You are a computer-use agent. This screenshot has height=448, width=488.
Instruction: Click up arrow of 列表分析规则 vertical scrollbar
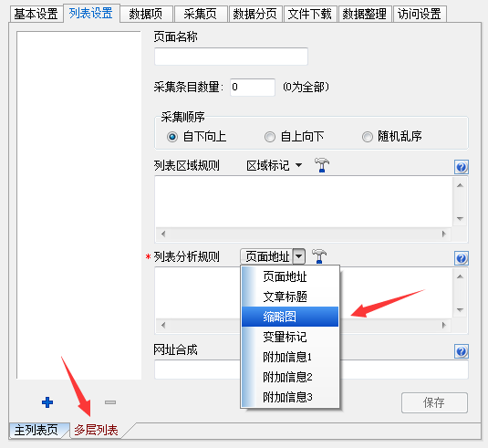click(x=460, y=276)
